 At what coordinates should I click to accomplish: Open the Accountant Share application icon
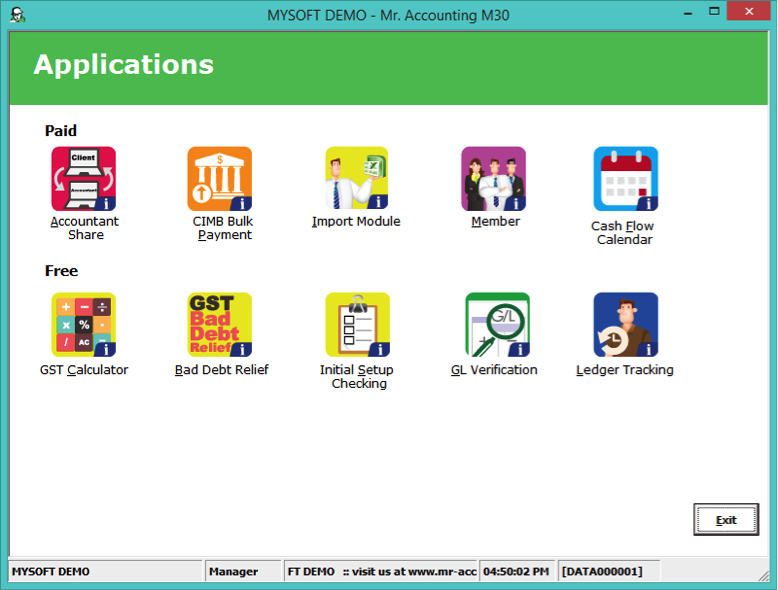[83, 179]
